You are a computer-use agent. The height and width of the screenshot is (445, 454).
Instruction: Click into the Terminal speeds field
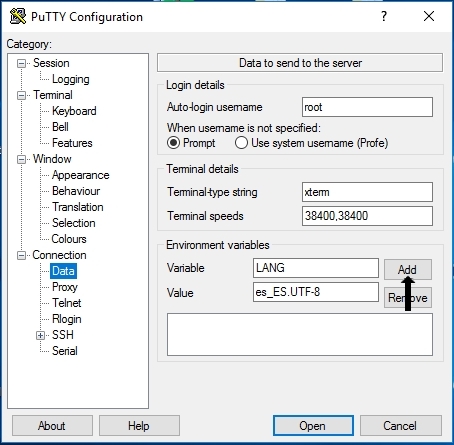click(367, 216)
